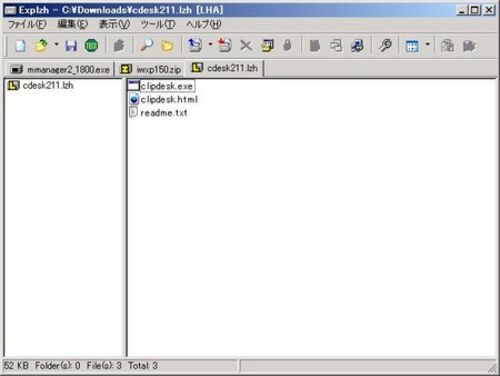Click the gray padlock icon
Image resolution: width=500 pixels, height=376 pixels.
[287, 45]
